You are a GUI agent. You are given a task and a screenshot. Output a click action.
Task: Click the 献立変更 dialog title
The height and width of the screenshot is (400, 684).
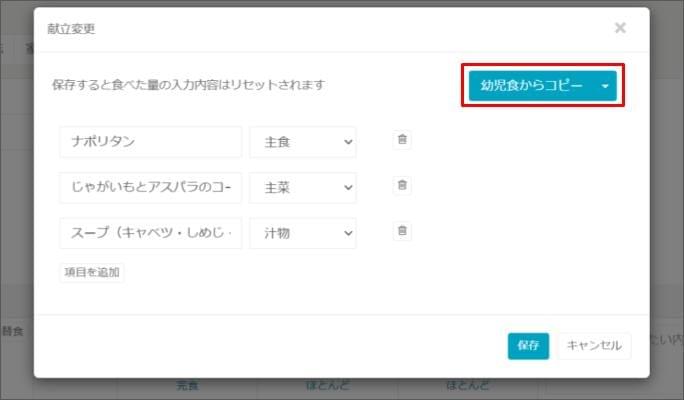point(72,29)
